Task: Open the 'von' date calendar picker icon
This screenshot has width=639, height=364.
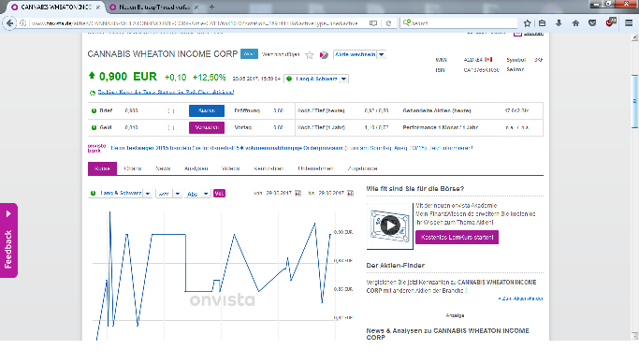Action: [298, 193]
